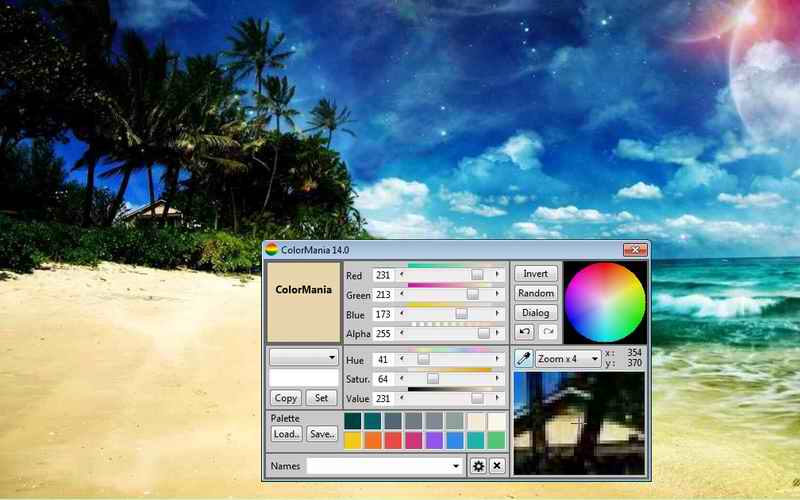Click the Hue slider's left arrow
The width and height of the screenshot is (800, 500).
402,359
